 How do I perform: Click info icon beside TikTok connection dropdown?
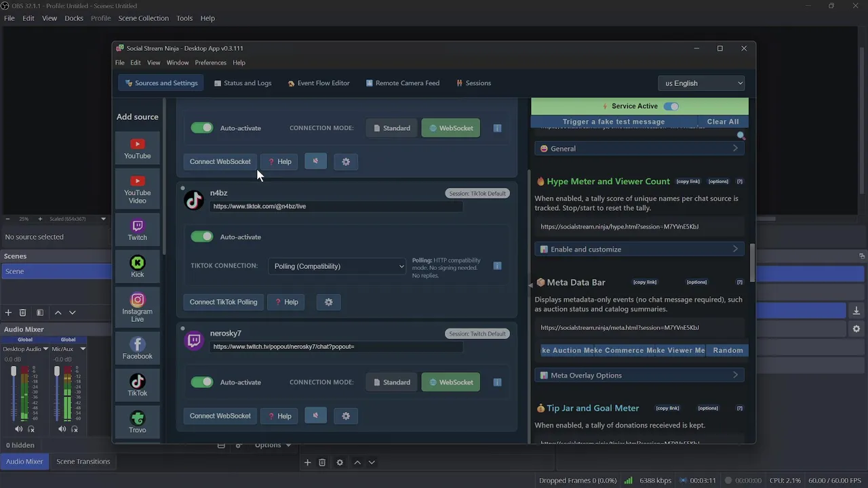[497, 266]
